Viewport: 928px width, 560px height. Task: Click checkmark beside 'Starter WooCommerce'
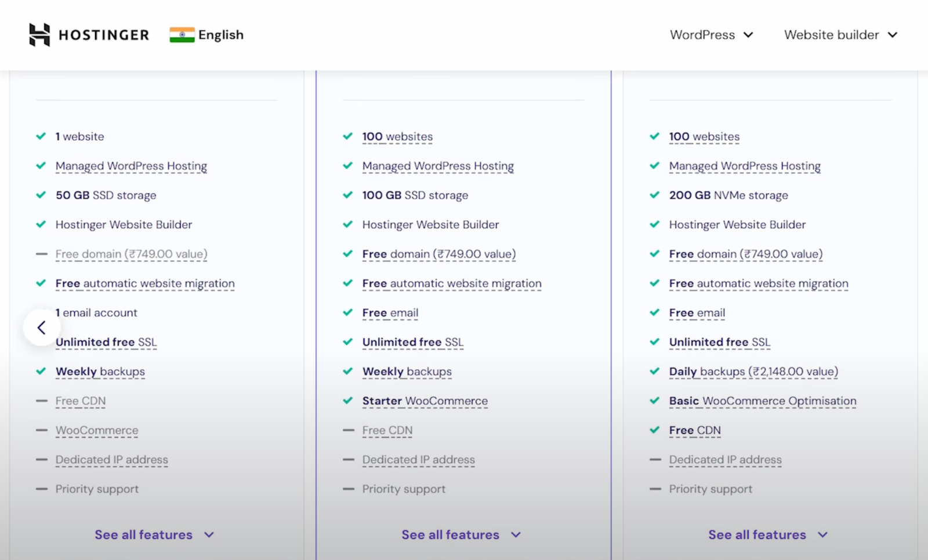coord(347,401)
